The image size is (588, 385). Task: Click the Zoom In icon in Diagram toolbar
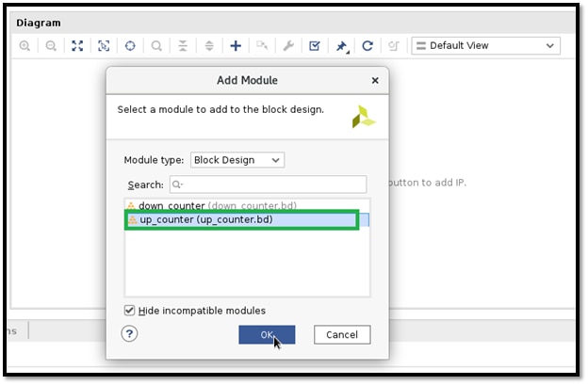[x=24, y=46]
